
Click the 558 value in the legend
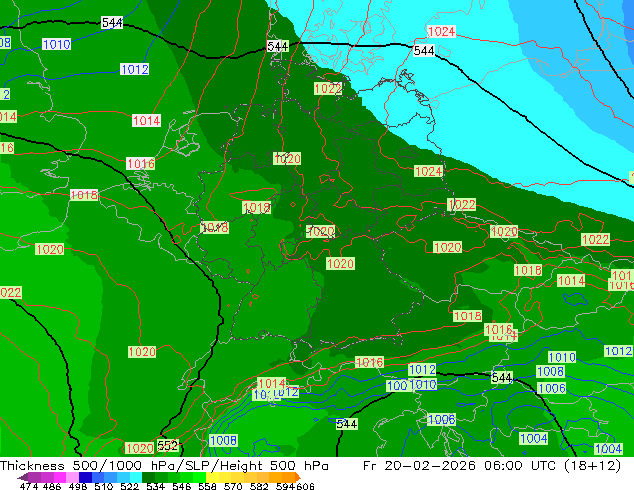click(207, 486)
